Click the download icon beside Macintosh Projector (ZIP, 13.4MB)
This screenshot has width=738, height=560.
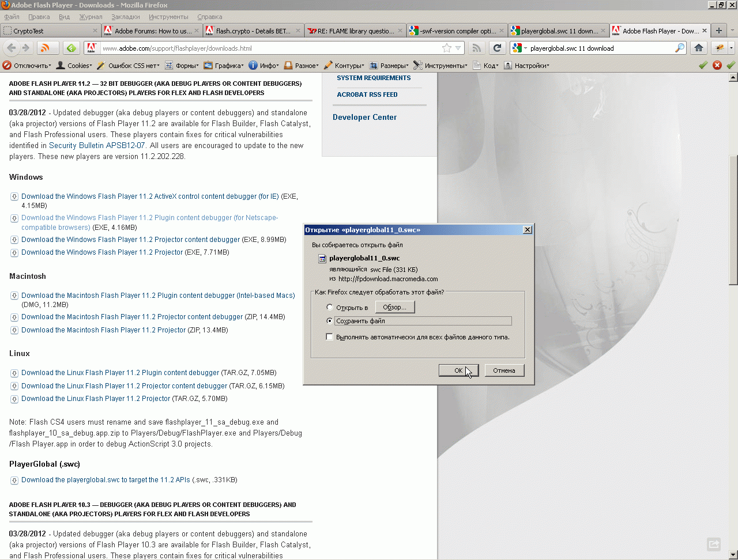tap(14, 330)
